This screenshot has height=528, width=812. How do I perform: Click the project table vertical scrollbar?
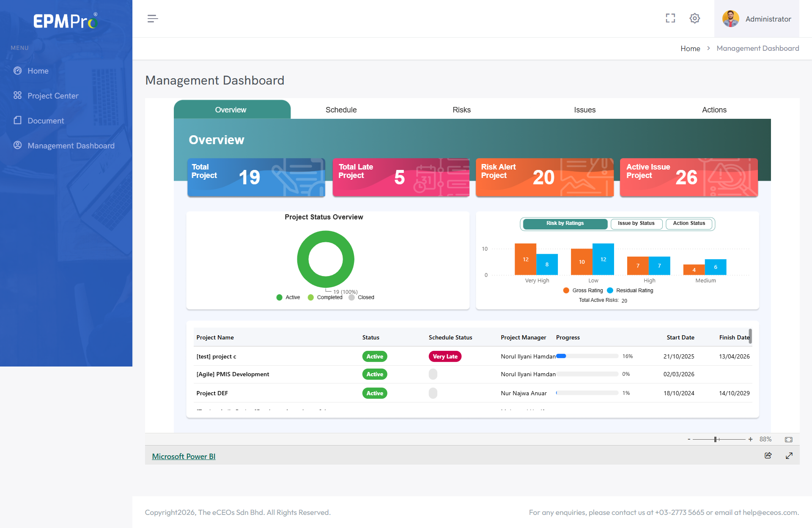coord(750,336)
